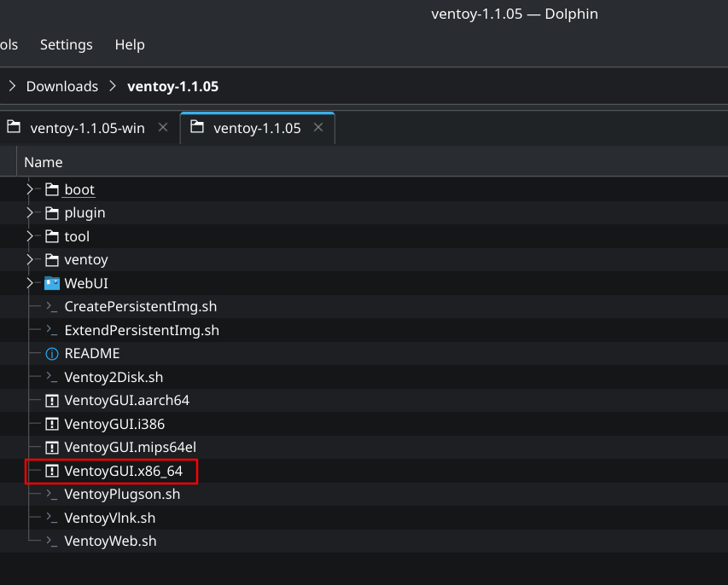Open the breadcrumb arrow before Downloads
The height and width of the screenshot is (585, 728).
click(x=13, y=86)
